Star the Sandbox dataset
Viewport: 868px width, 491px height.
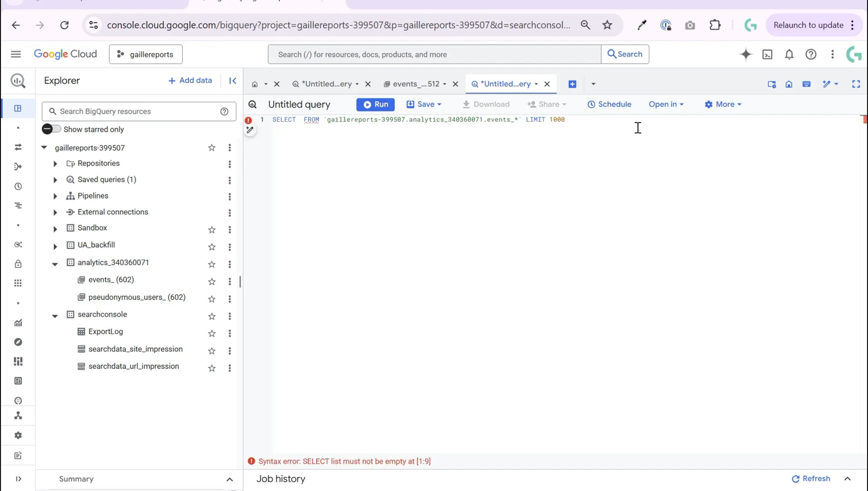pos(212,230)
